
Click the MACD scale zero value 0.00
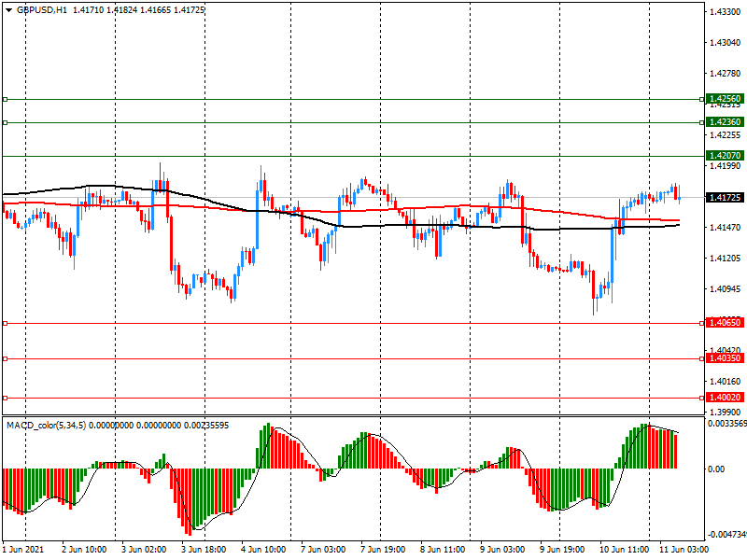(716, 469)
